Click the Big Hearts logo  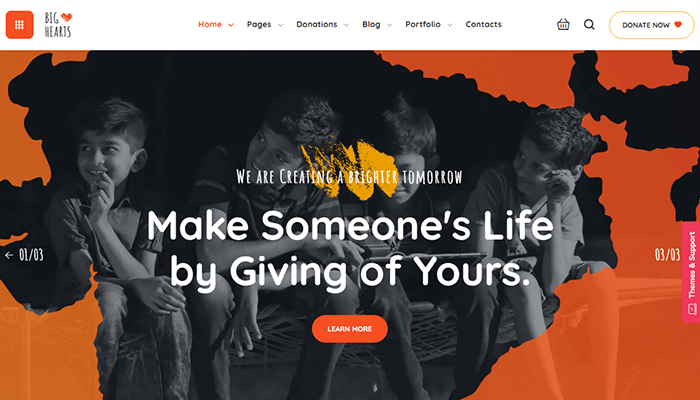pyautogui.click(x=58, y=25)
